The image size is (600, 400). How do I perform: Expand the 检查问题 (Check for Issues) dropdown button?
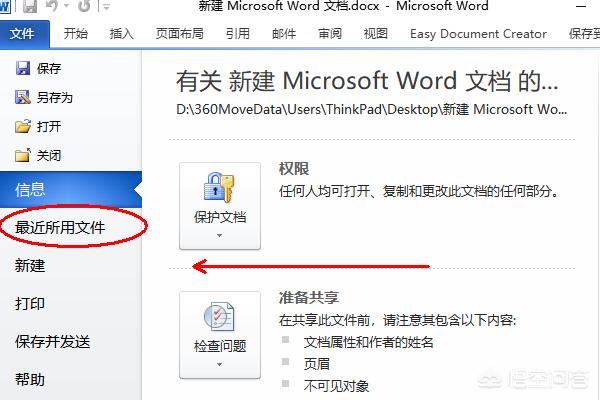click(220, 335)
